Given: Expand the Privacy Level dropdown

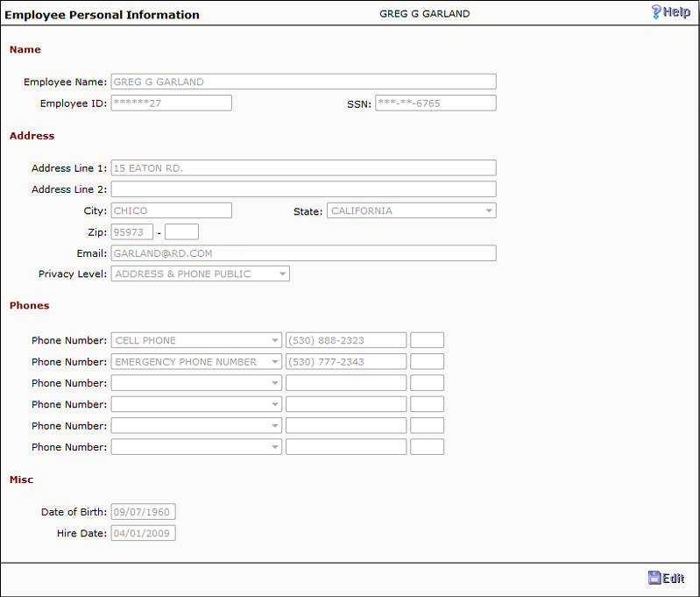Looking at the screenshot, I should (x=200, y=274).
